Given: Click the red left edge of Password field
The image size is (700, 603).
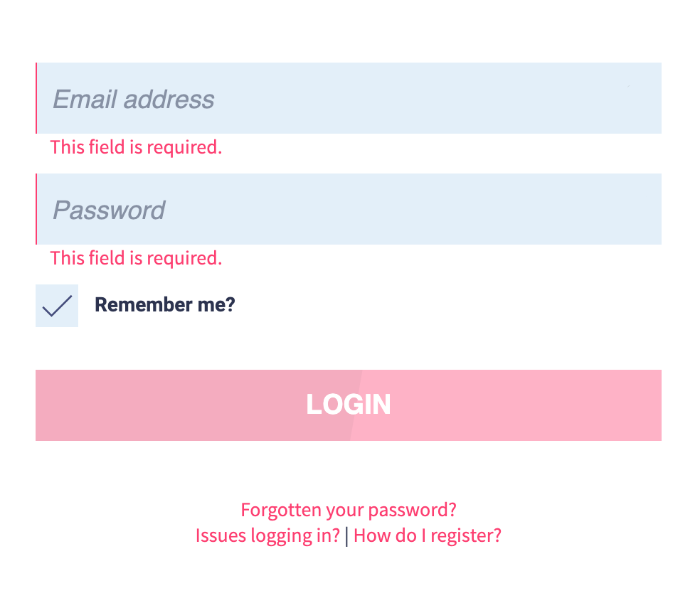Looking at the screenshot, I should coord(36,209).
